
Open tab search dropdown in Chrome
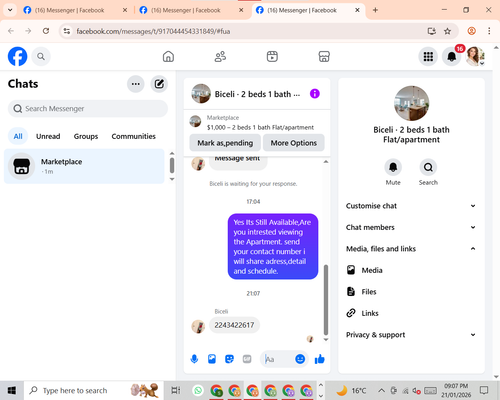[10, 10]
